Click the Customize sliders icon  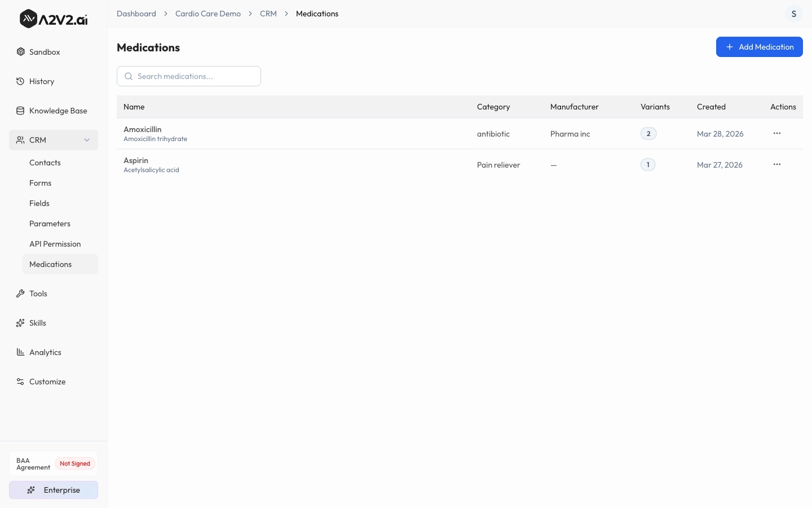(x=20, y=382)
